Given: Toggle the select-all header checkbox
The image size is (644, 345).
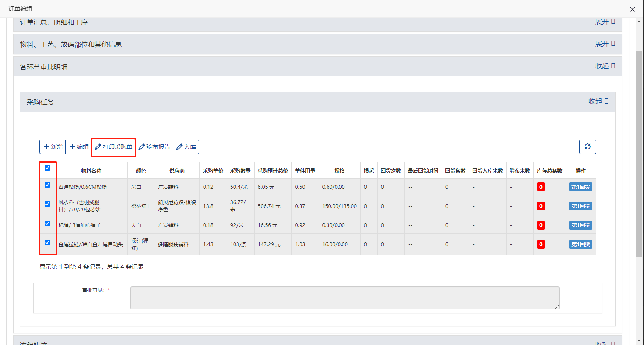Looking at the screenshot, I should coord(48,168).
